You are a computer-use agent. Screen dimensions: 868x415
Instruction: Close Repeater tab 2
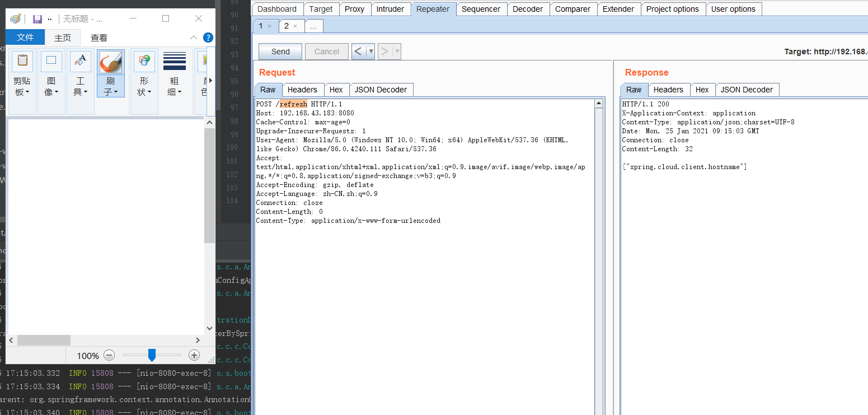(295, 26)
